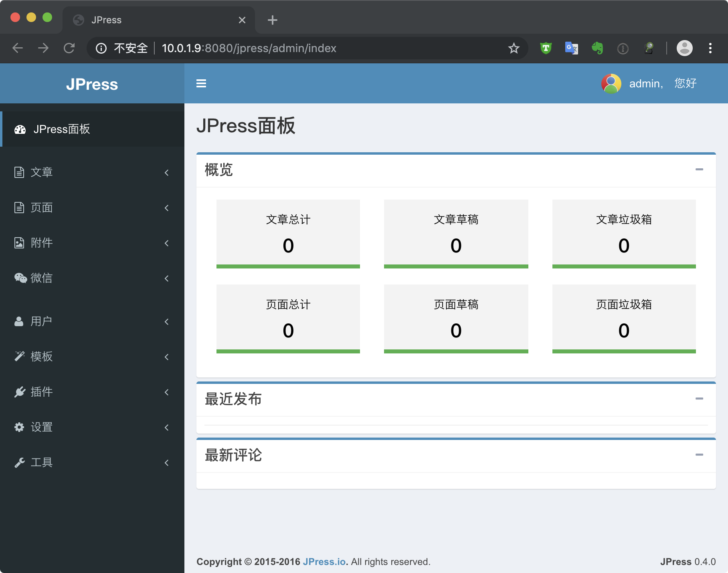The width and height of the screenshot is (728, 573).
Task: Open the 文章草稿 stat card
Action: [x=456, y=234]
